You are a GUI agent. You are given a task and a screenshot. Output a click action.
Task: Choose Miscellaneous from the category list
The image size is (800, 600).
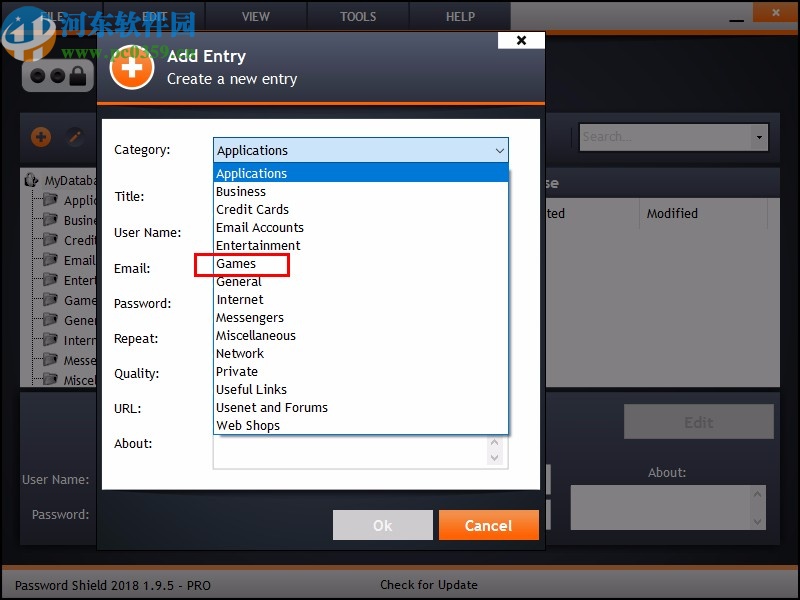[361, 335]
